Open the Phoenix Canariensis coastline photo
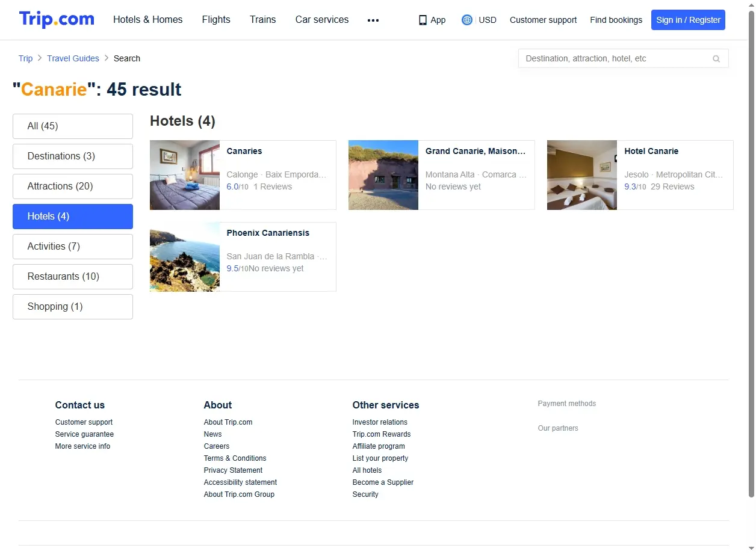Image resolution: width=756 pixels, height=554 pixels. tap(185, 257)
